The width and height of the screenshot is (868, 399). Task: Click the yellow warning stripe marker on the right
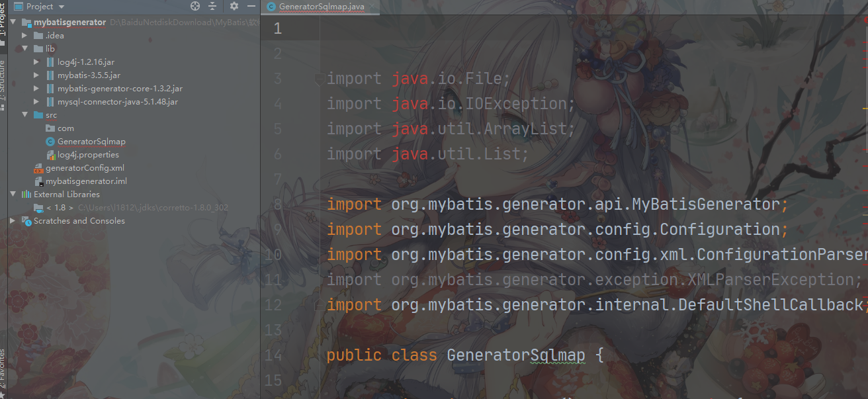click(865, 107)
